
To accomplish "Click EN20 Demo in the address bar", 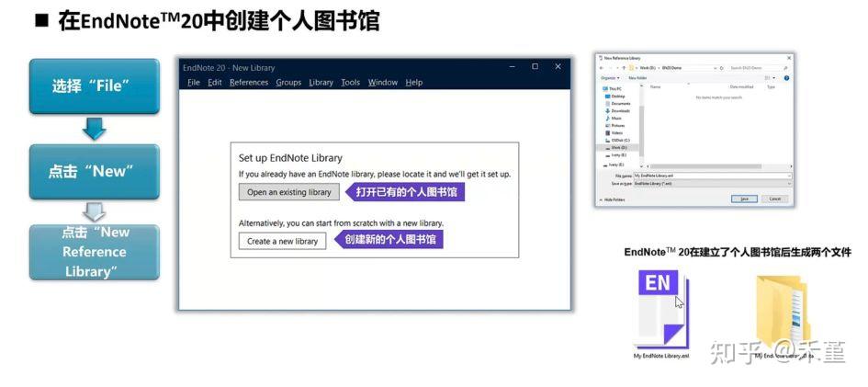I will pos(671,67).
